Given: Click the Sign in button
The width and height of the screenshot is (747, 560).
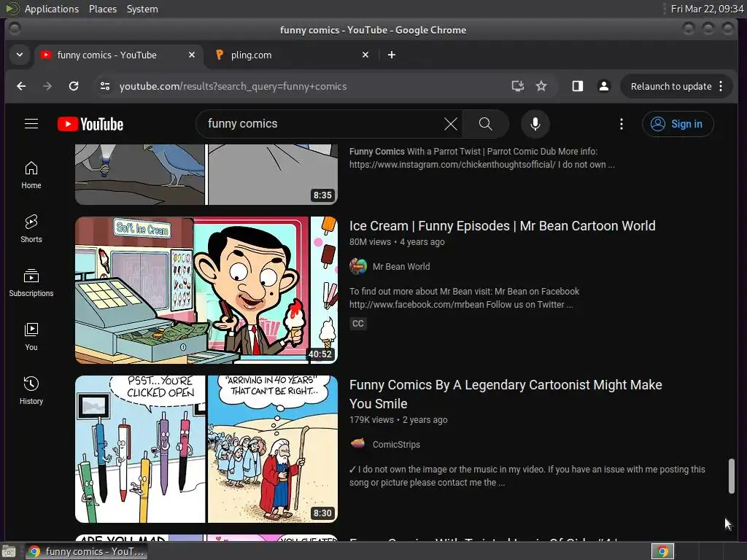Looking at the screenshot, I should tap(678, 124).
